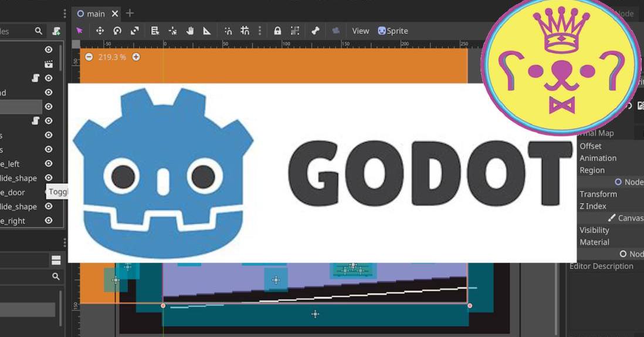Click the clapperboard open-scene icon in tree
The height and width of the screenshot is (337, 644).
click(x=49, y=64)
